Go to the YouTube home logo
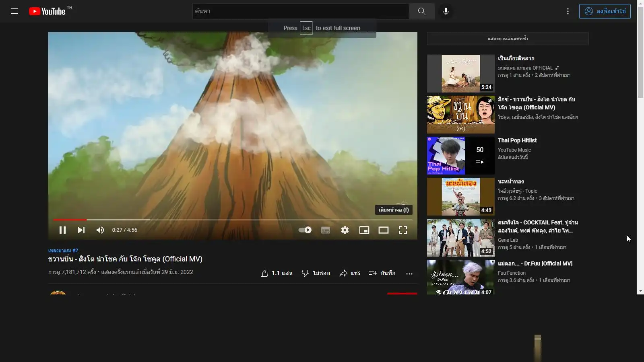Screen dimensions: 644x362 [x=47, y=11]
